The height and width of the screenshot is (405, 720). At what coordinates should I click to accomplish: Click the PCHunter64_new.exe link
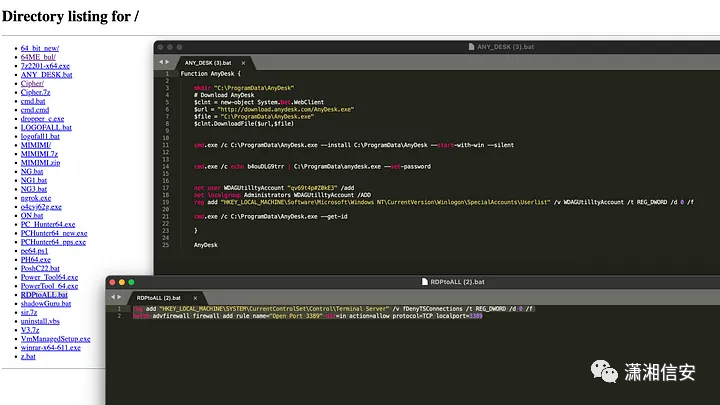(54, 233)
